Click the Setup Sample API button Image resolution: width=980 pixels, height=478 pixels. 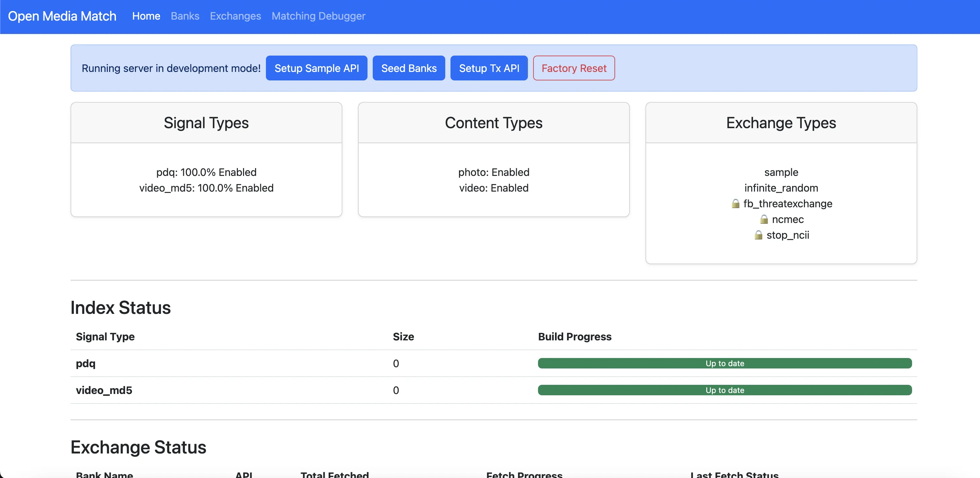(317, 68)
